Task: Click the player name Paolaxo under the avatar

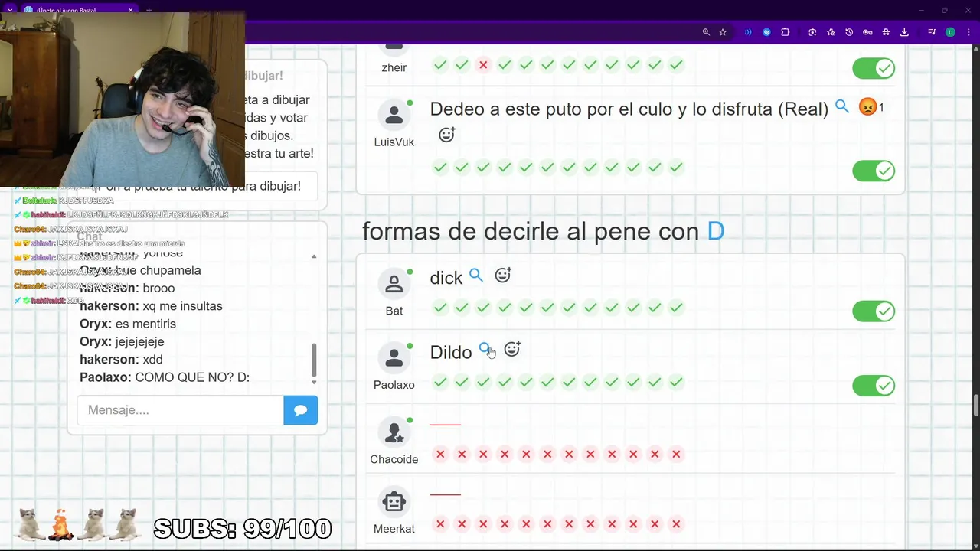Action: [x=394, y=385]
